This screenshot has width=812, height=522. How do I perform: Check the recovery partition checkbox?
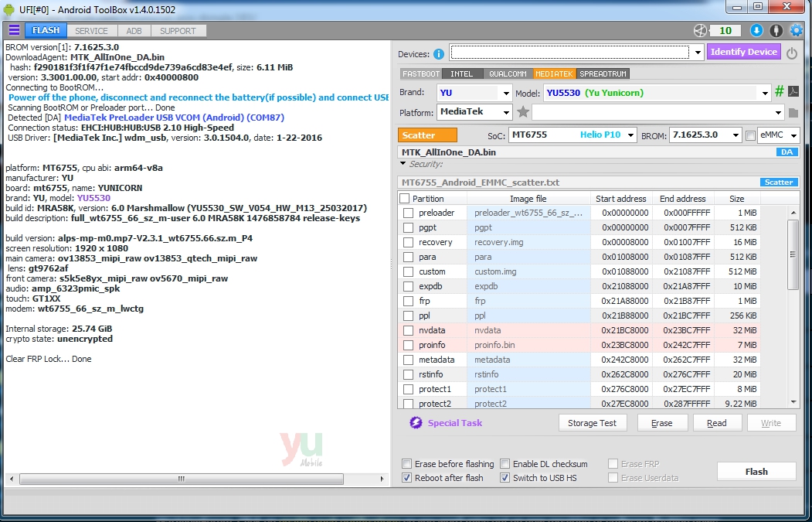(408, 242)
